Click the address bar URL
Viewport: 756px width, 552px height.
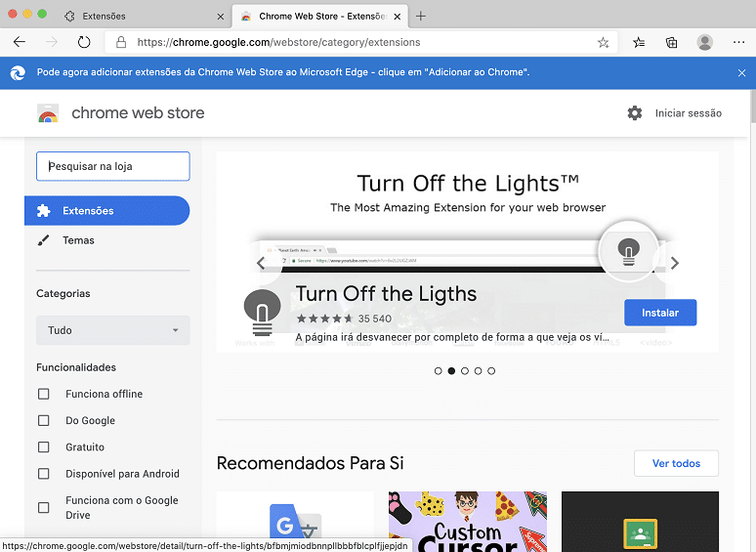pos(278,42)
